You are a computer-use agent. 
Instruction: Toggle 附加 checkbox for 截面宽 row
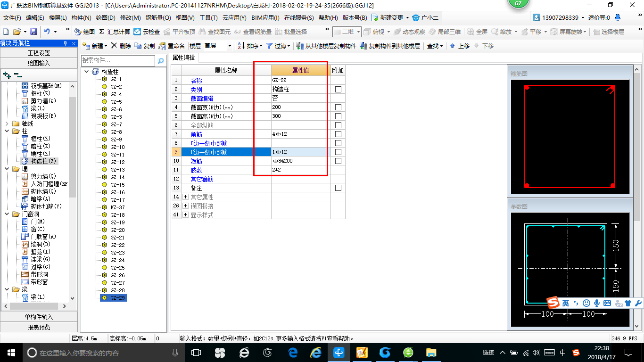[x=338, y=107]
